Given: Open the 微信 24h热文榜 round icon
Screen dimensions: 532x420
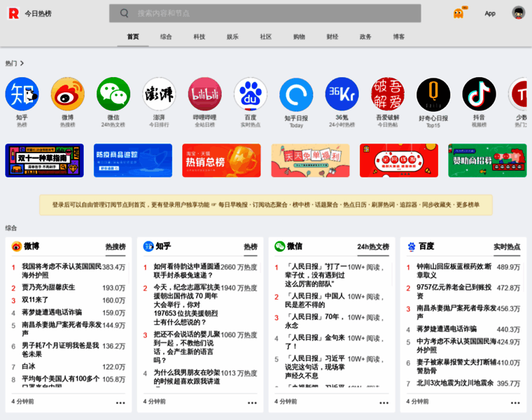Looking at the screenshot, I should (113, 94).
